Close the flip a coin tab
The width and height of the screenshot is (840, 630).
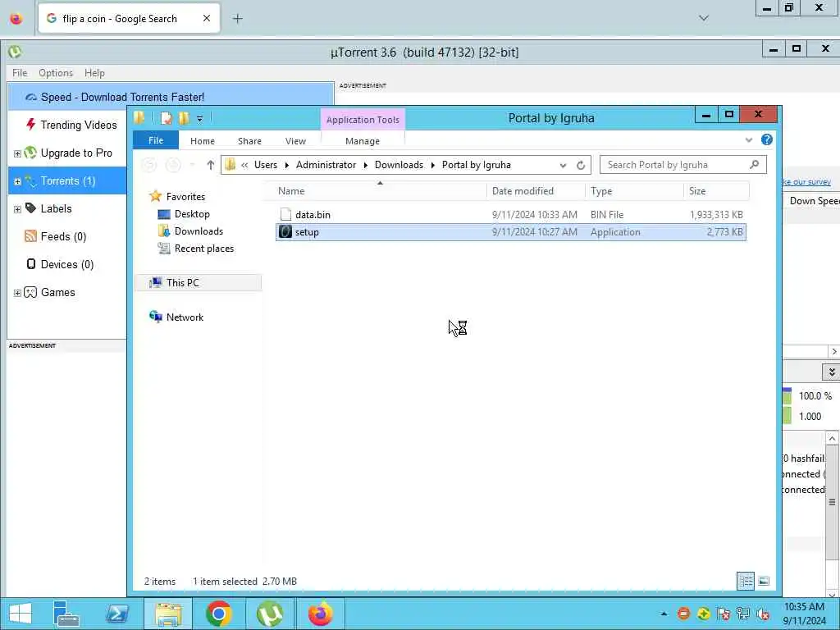207,19
